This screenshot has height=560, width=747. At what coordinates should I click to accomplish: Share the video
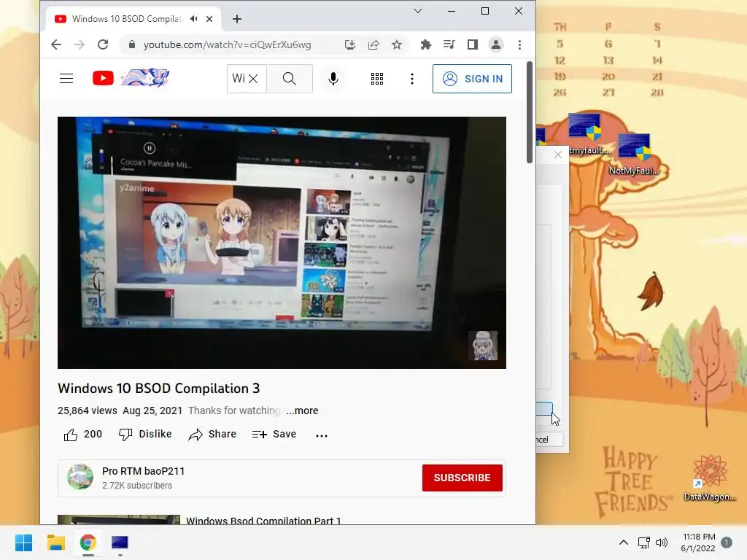pos(212,435)
